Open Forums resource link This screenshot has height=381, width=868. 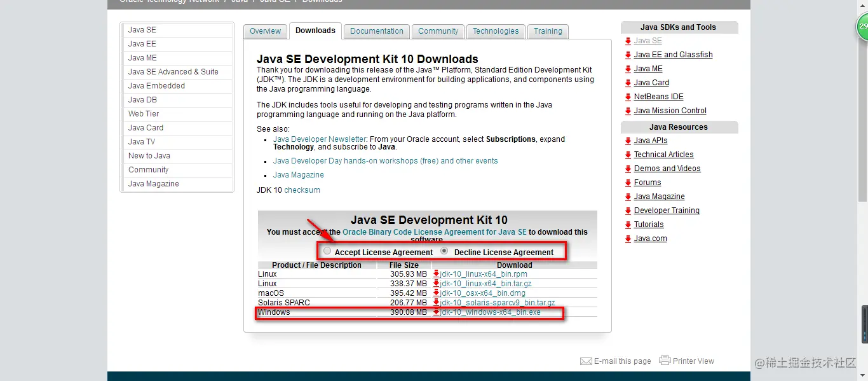click(648, 183)
